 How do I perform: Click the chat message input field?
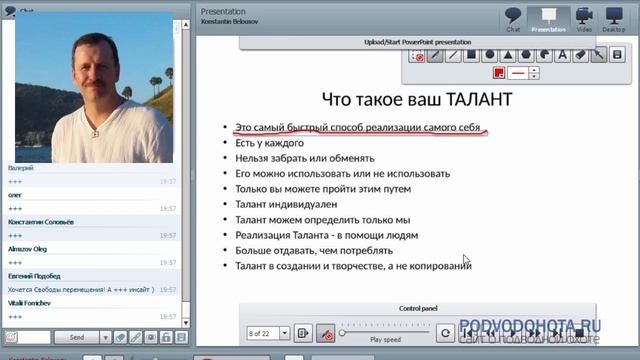34,337
